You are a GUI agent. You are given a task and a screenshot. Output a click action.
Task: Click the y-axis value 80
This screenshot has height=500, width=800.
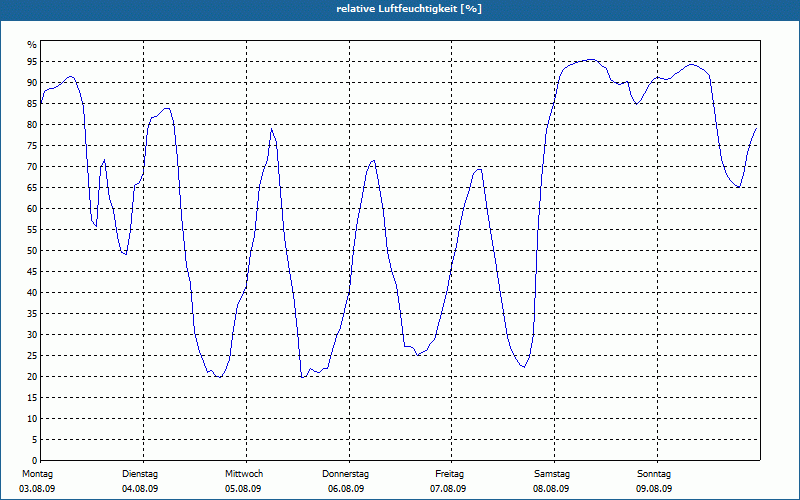(32, 124)
